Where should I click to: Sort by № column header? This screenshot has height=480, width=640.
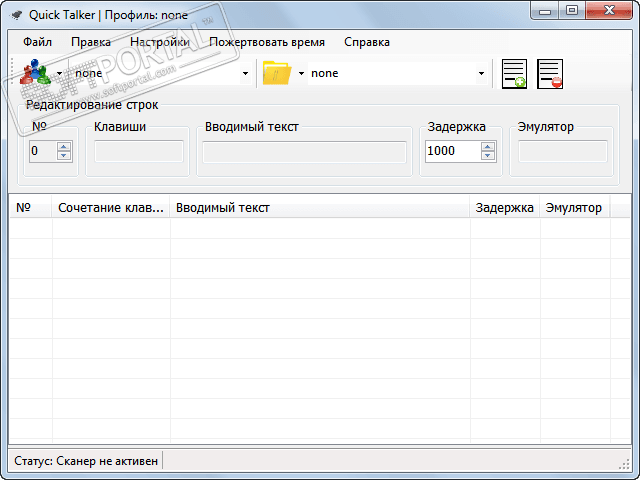click(x=31, y=208)
